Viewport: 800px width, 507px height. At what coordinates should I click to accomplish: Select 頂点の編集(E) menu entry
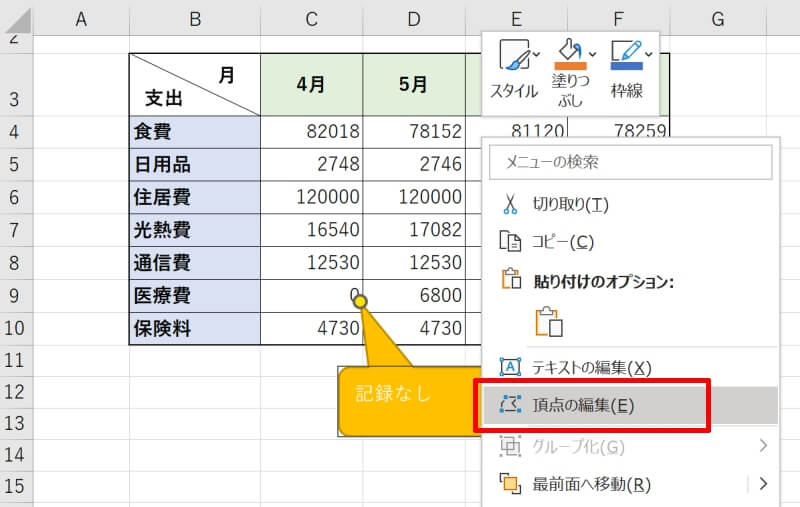631,405
